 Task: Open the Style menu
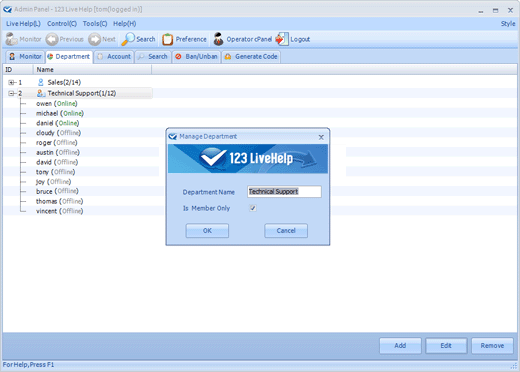coord(508,24)
